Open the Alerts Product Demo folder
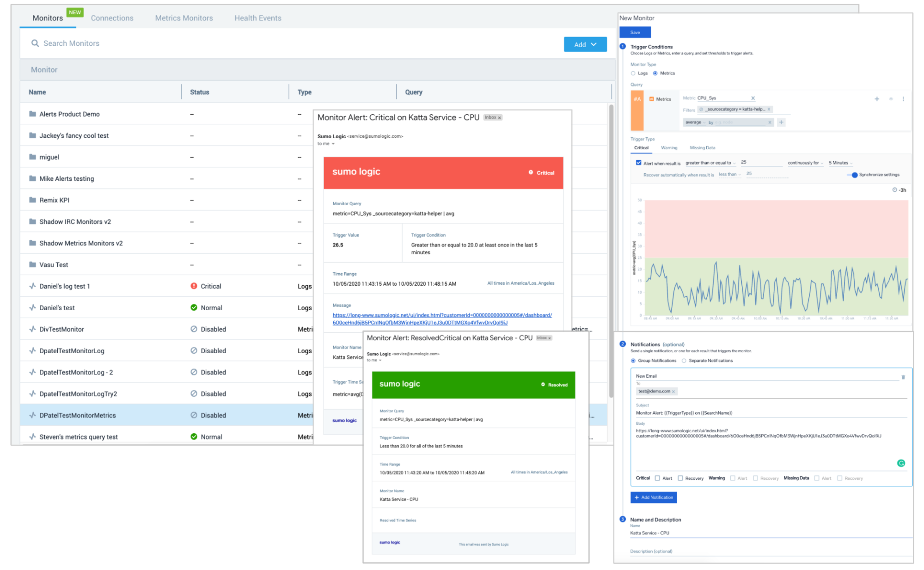This screenshot has height=570, width=924. point(69,114)
